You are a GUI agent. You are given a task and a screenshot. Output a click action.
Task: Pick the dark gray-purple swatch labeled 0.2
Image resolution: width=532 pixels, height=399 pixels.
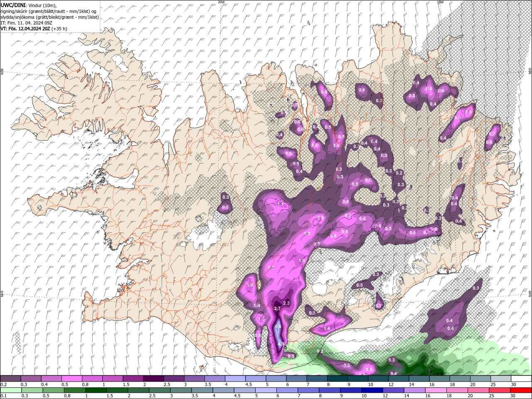click(x=10, y=379)
